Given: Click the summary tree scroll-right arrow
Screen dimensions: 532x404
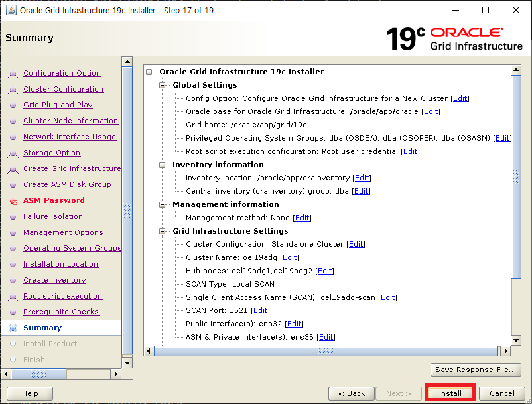Looking at the screenshot, I should coord(506,351).
